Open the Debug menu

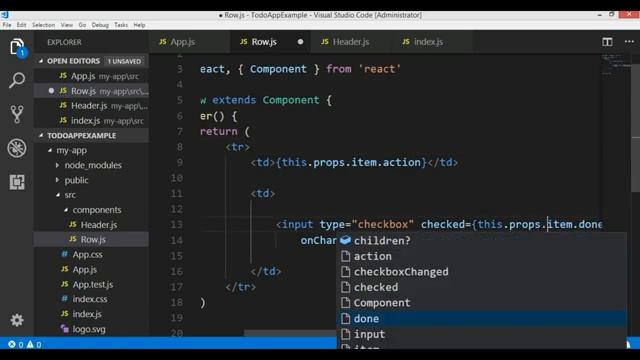[x=100, y=25]
